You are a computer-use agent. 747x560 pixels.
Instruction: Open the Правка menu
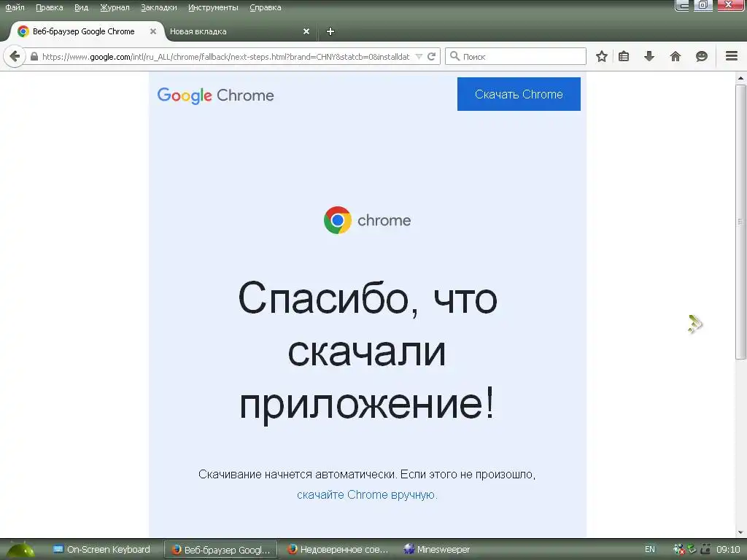click(49, 7)
